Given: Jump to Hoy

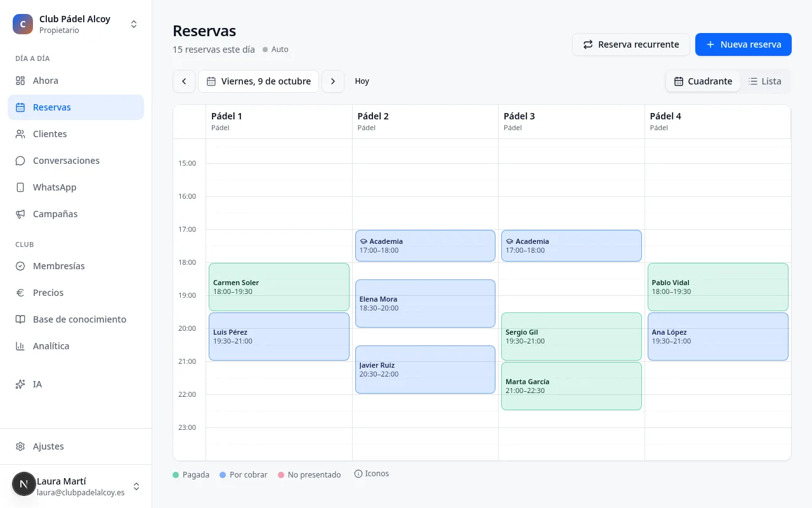Looking at the screenshot, I should coord(362,81).
